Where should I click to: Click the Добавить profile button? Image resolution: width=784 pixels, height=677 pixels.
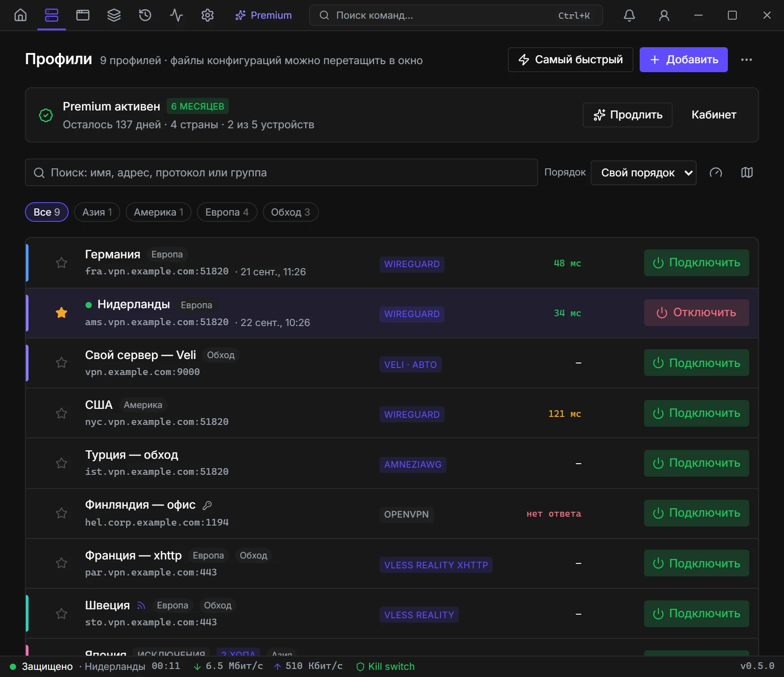684,60
